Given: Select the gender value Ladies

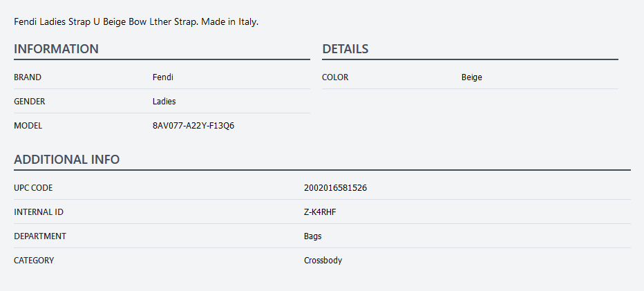Looking at the screenshot, I should pyautogui.click(x=164, y=102).
